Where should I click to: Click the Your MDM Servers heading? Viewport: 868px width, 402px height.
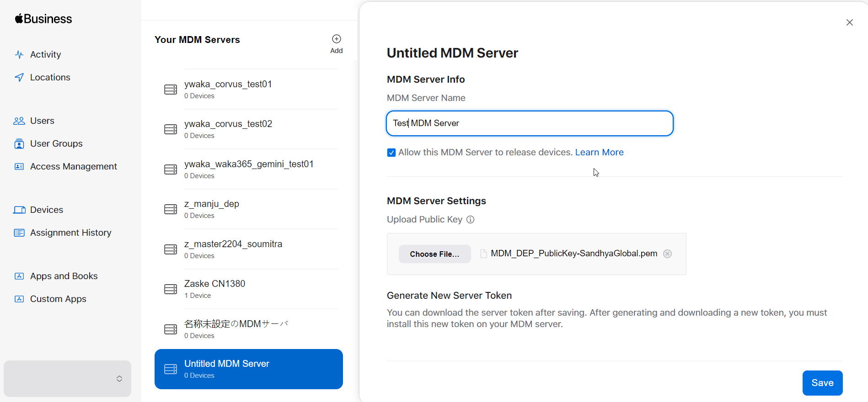197,40
